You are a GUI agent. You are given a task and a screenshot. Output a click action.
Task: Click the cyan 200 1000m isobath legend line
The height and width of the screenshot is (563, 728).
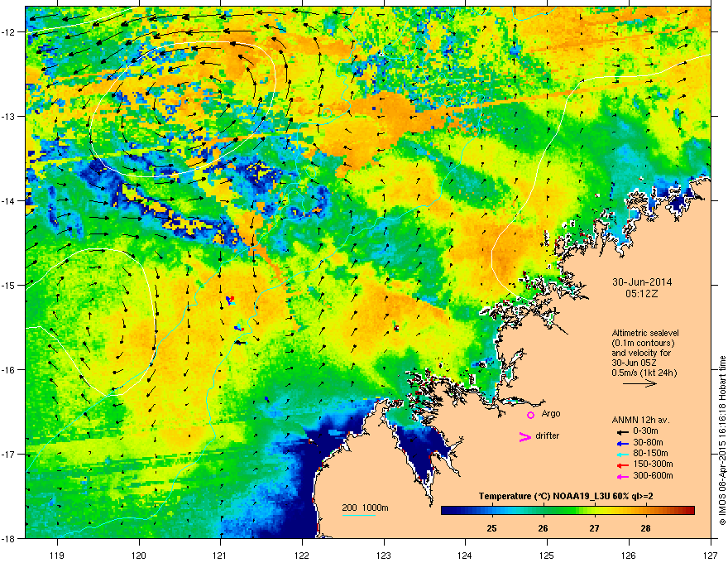click(x=358, y=515)
